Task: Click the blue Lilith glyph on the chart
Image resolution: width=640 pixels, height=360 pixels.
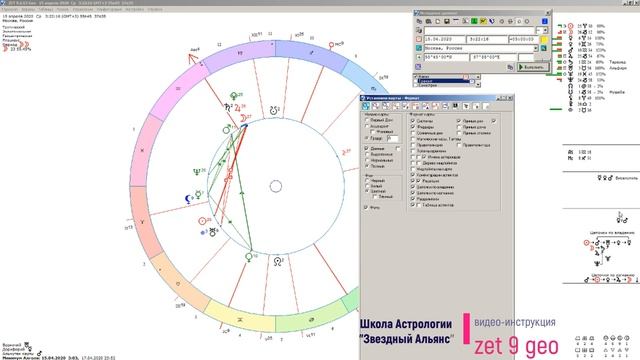Action: tap(188, 199)
